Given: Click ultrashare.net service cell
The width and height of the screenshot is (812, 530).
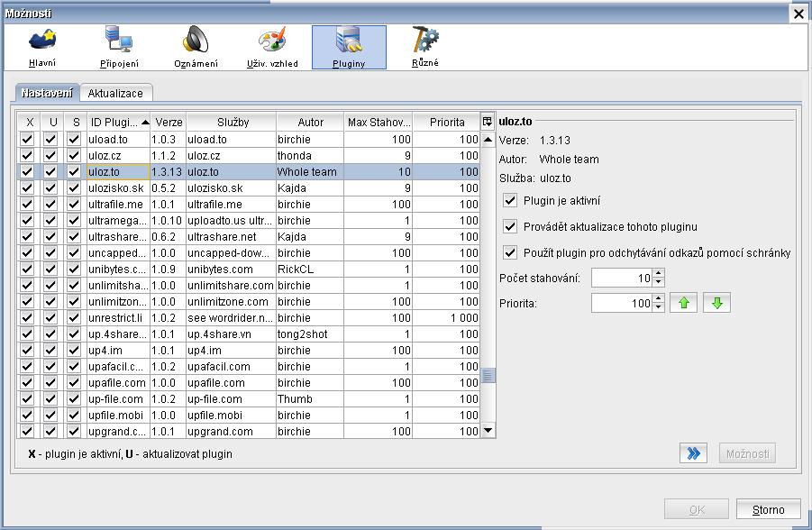Looking at the screenshot, I should pyautogui.click(x=231, y=237).
